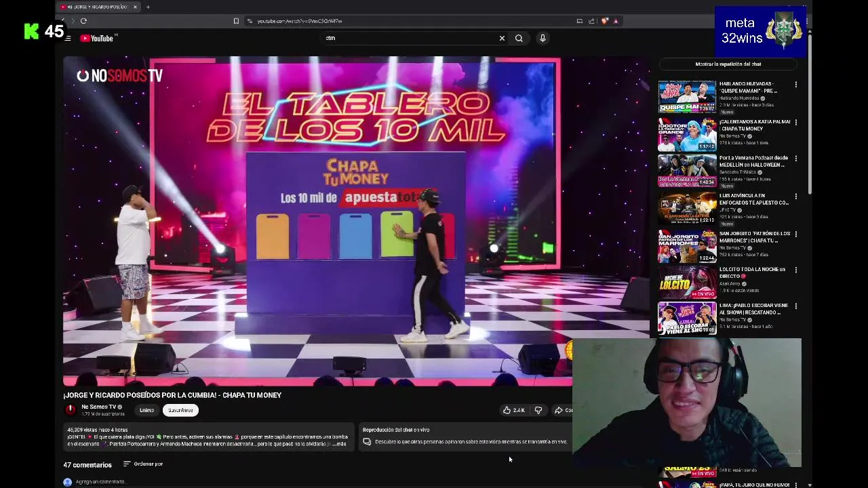Click the chat bubble icon in replay card
Screen dimensions: 868x488
click(367, 442)
